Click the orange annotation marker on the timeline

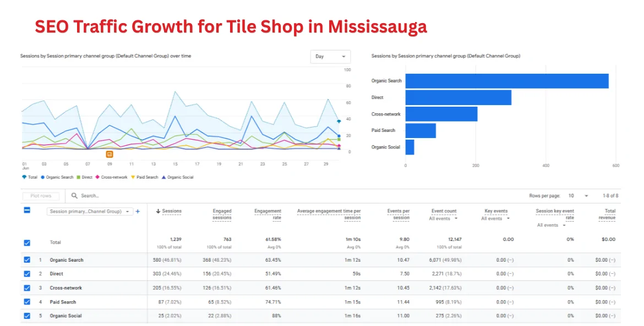click(x=109, y=154)
